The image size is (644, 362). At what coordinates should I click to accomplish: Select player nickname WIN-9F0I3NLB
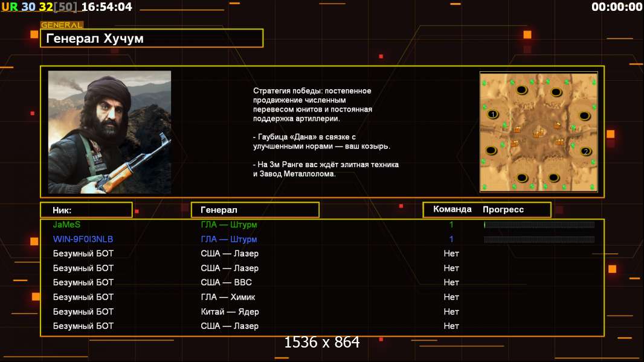(x=83, y=239)
